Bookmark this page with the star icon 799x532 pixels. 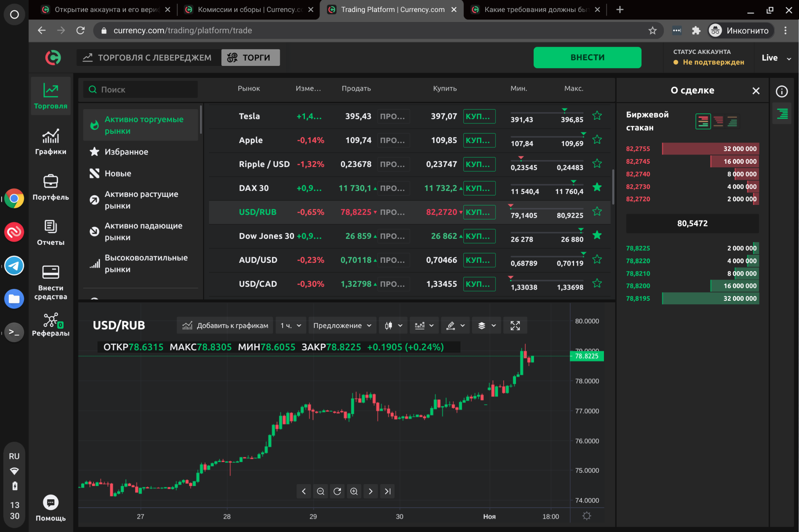coord(652,31)
